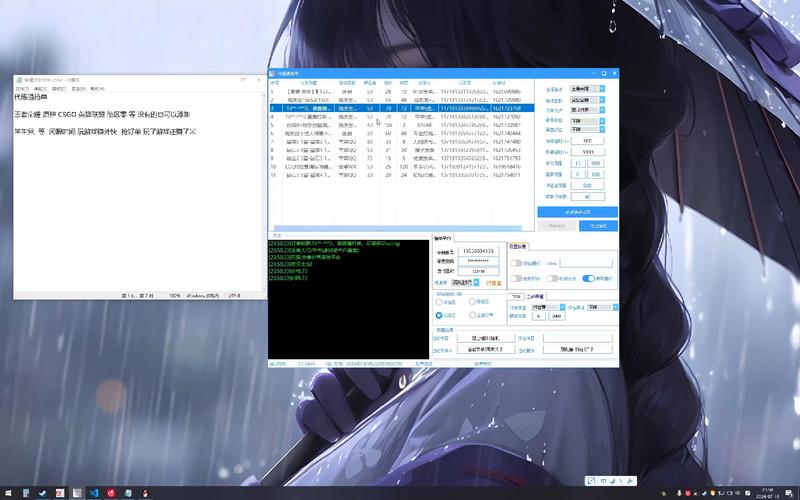This screenshot has width=800, height=500.
Task: Open the first dropdown in the right filter panel
Action: pyautogui.click(x=587, y=89)
